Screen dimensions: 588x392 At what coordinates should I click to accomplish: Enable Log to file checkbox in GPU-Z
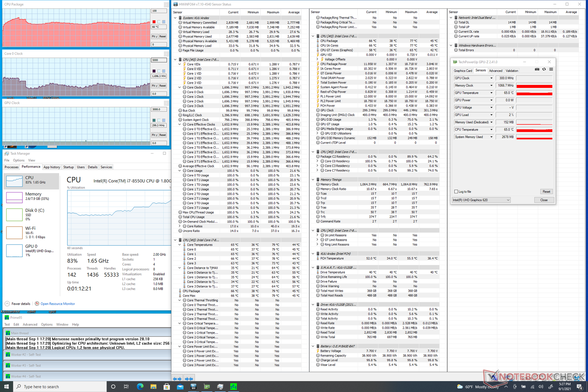[x=456, y=192]
